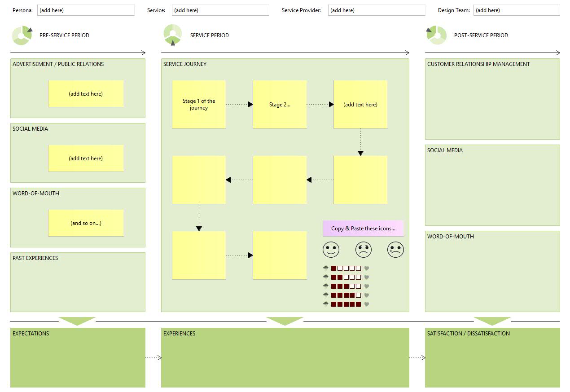The width and height of the screenshot is (570, 392).
Task: Click the Service Provider input field
Action: coord(377,10)
